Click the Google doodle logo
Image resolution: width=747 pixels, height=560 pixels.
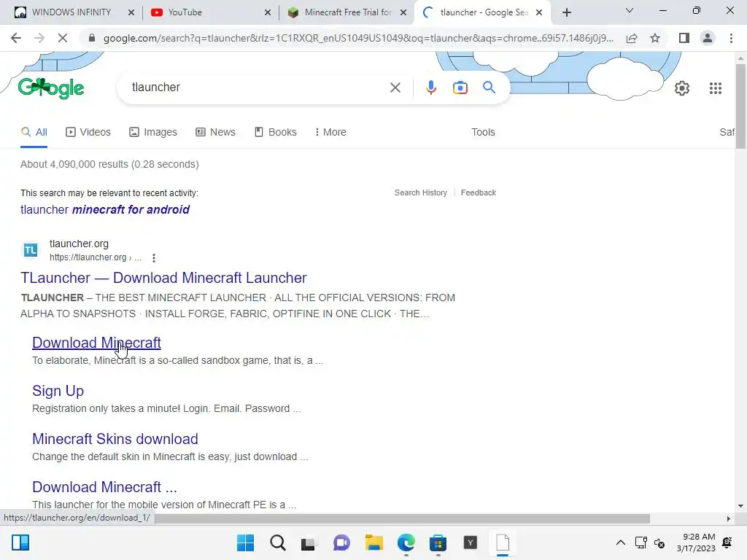pyautogui.click(x=51, y=87)
